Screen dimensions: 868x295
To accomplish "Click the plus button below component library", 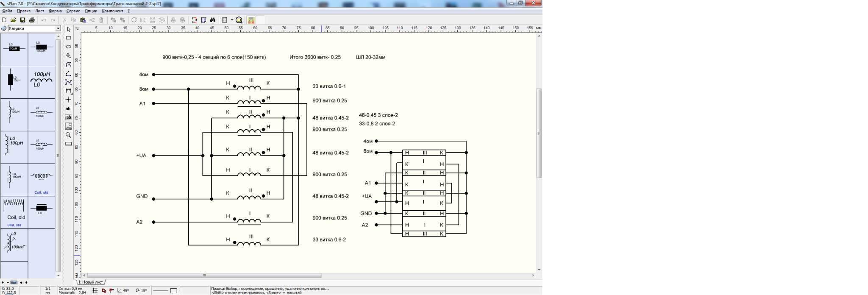I will pyautogui.click(x=3, y=282).
